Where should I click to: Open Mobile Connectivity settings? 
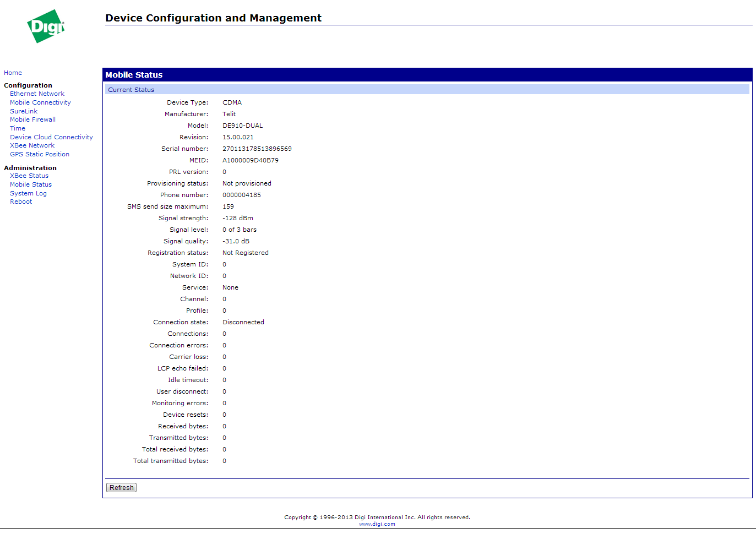click(40, 102)
